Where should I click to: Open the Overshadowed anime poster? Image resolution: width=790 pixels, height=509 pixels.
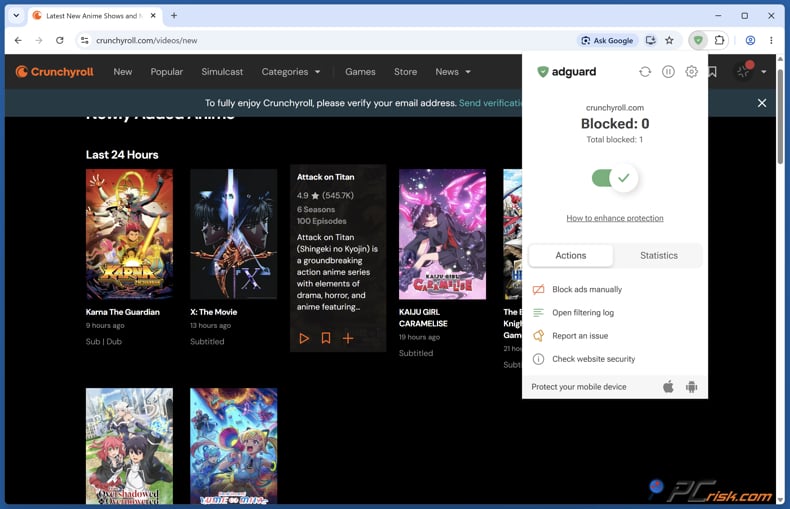[x=129, y=446]
